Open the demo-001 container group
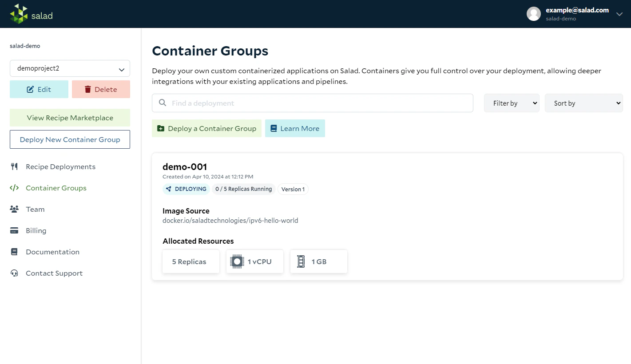This screenshot has width=631, height=364. (x=185, y=167)
